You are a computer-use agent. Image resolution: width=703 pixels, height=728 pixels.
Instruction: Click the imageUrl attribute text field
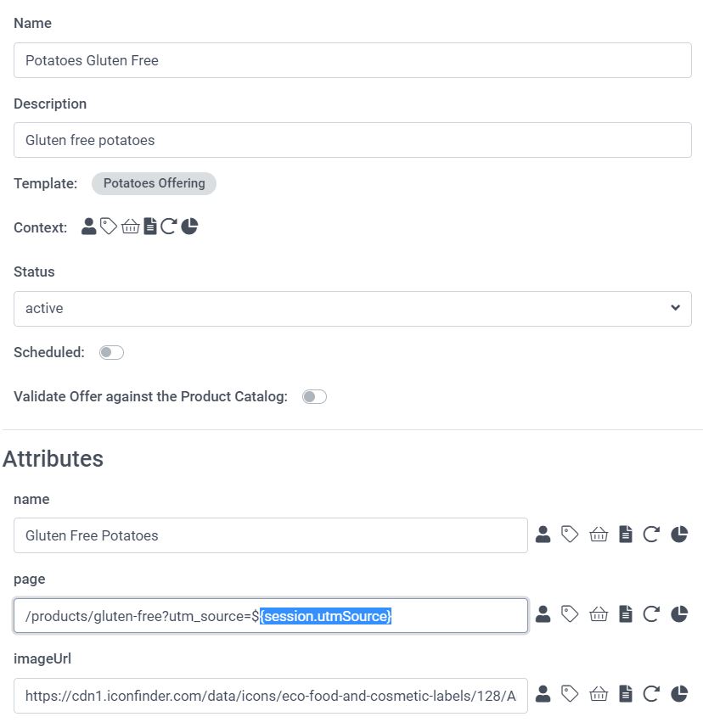(x=270, y=695)
